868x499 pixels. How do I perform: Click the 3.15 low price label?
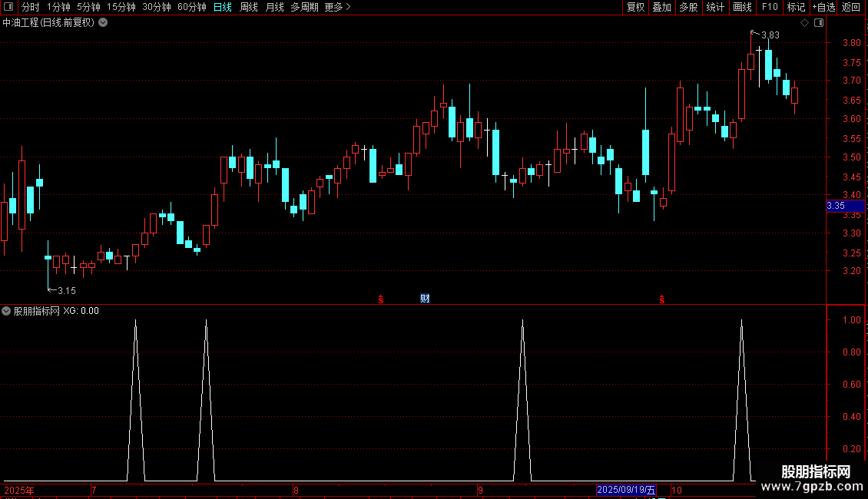[x=67, y=291]
